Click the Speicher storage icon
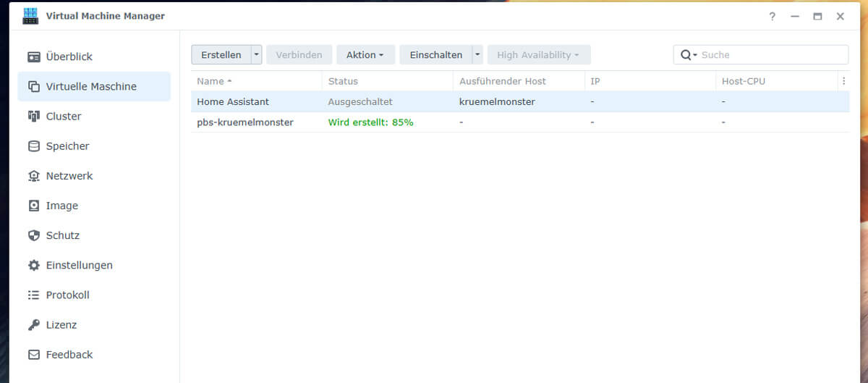This screenshot has height=383, width=868. point(34,146)
